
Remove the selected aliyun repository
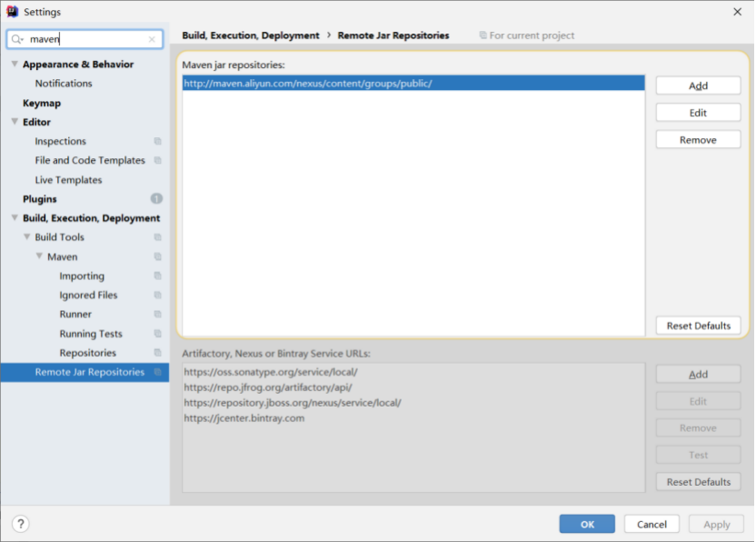(698, 139)
